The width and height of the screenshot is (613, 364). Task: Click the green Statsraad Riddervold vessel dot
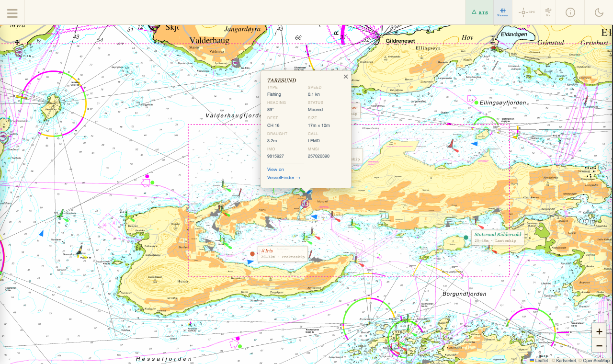click(x=466, y=238)
